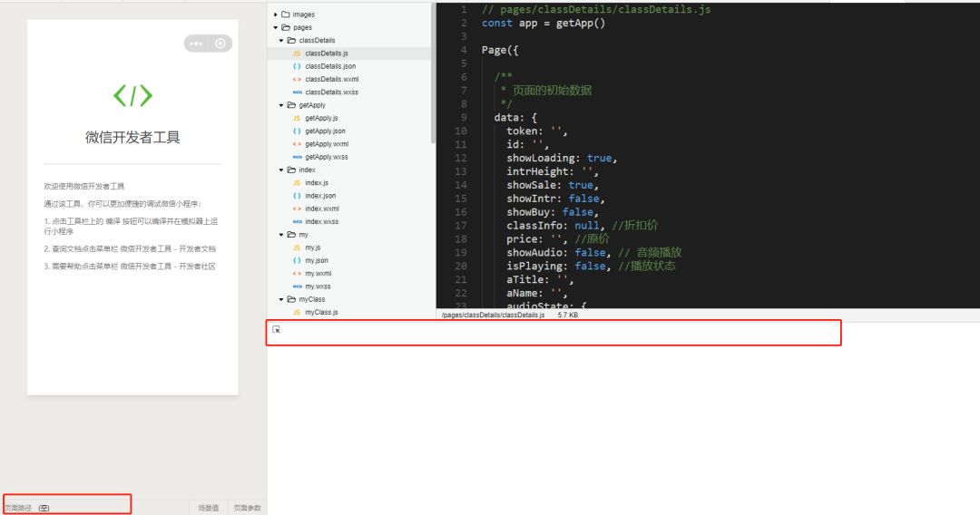Image resolution: width=980 pixels, height=515 pixels.
Task: Click the green code brackets logo in simulator
Action: coord(132,95)
